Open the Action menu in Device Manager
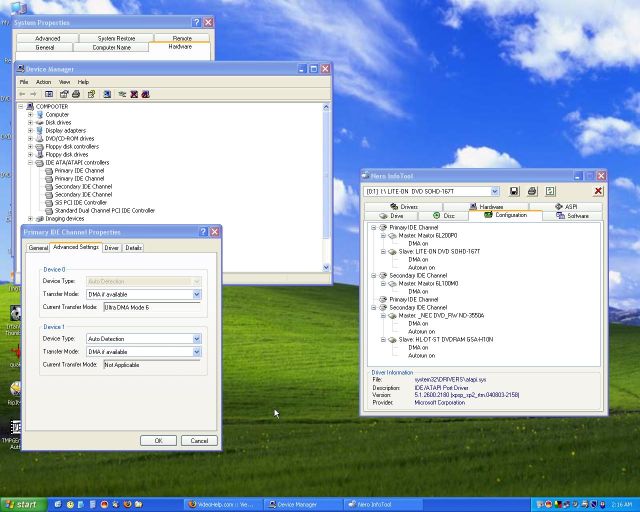The width and height of the screenshot is (640, 512). coord(43,82)
